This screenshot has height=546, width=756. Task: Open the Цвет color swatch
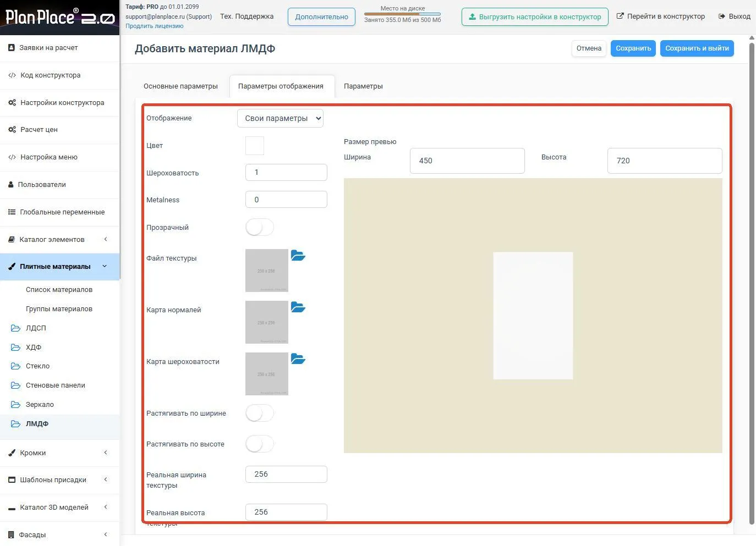tap(255, 146)
